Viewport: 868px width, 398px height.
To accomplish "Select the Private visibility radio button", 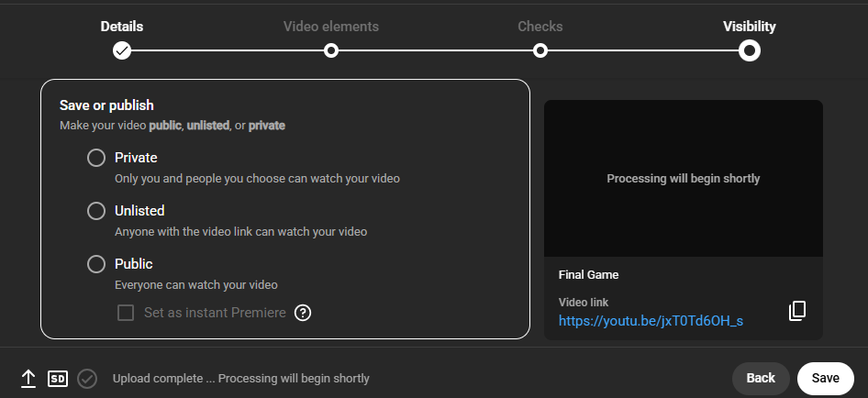I will point(96,158).
